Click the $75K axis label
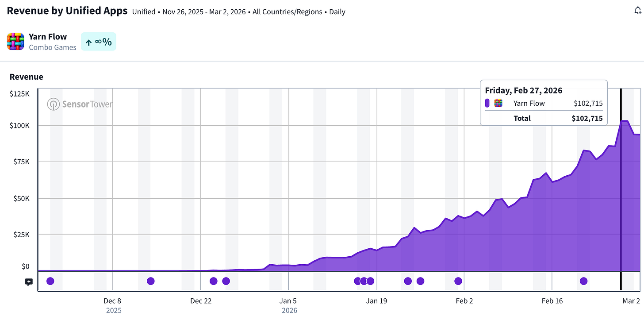 click(x=21, y=162)
